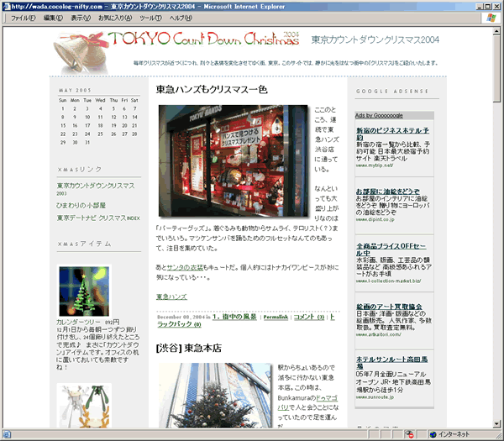Open the ツール(T) tools menu
Screen dimensions: 504x441
coord(151,18)
